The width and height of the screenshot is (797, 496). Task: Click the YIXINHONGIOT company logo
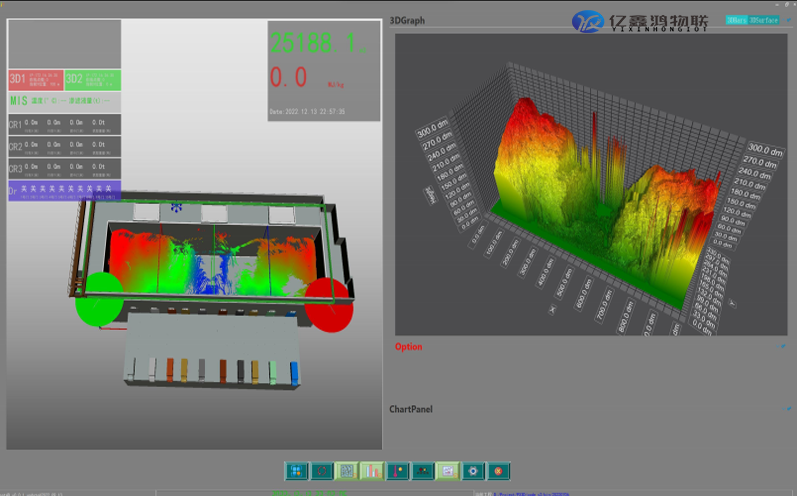click(640, 22)
